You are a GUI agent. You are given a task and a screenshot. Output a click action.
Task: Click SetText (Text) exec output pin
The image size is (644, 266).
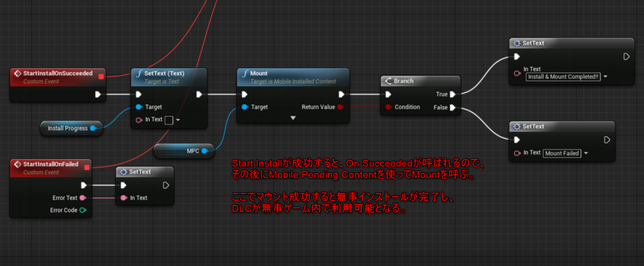(199, 94)
